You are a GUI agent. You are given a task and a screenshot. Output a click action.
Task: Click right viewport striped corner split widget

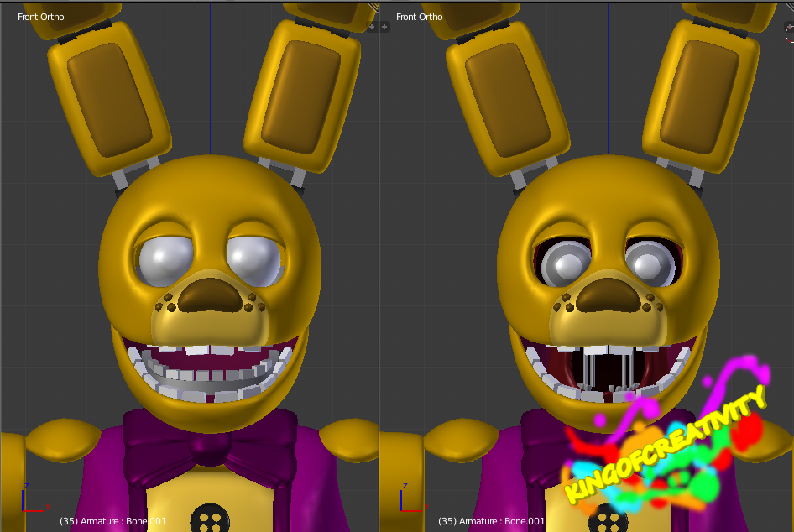(x=790, y=5)
